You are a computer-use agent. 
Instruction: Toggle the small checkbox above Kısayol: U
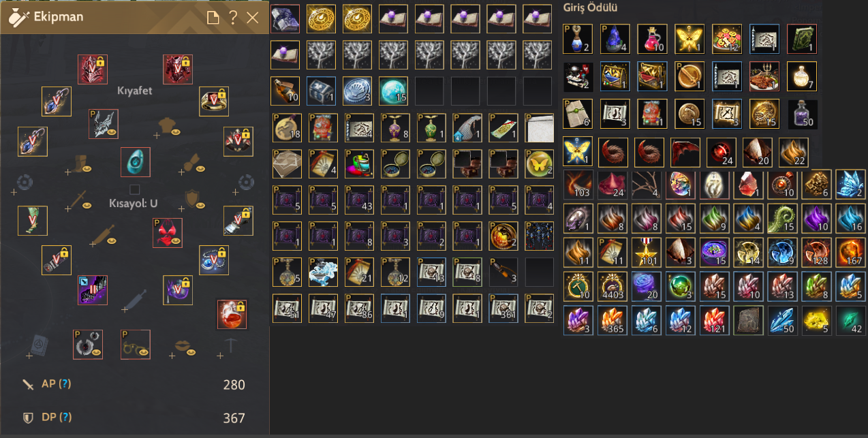click(135, 189)
